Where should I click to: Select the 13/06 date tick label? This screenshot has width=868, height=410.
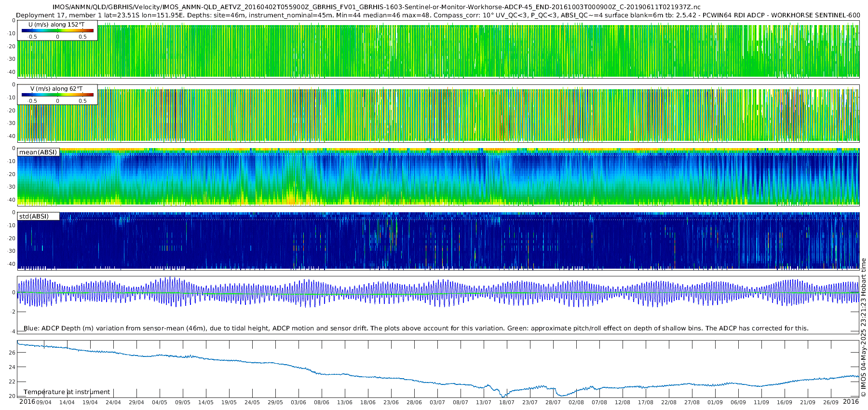pos(345,403)
